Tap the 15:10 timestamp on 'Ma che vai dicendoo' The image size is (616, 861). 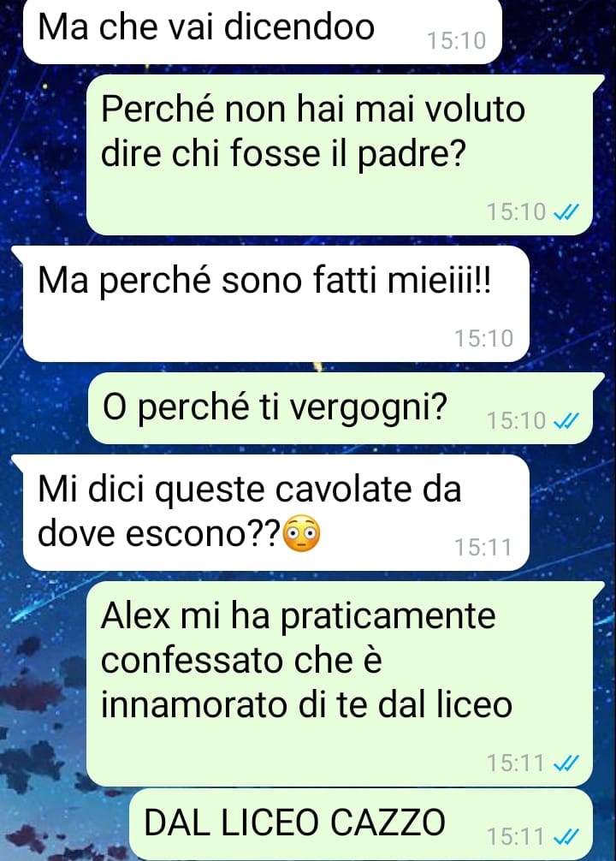[456, 40]
